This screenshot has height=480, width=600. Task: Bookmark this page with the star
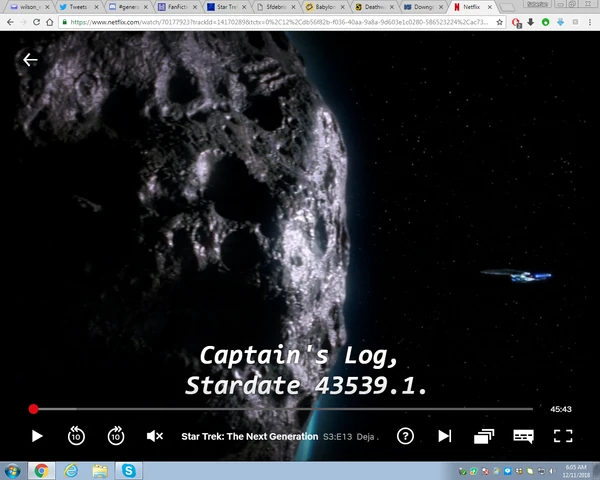pos(499,22)
